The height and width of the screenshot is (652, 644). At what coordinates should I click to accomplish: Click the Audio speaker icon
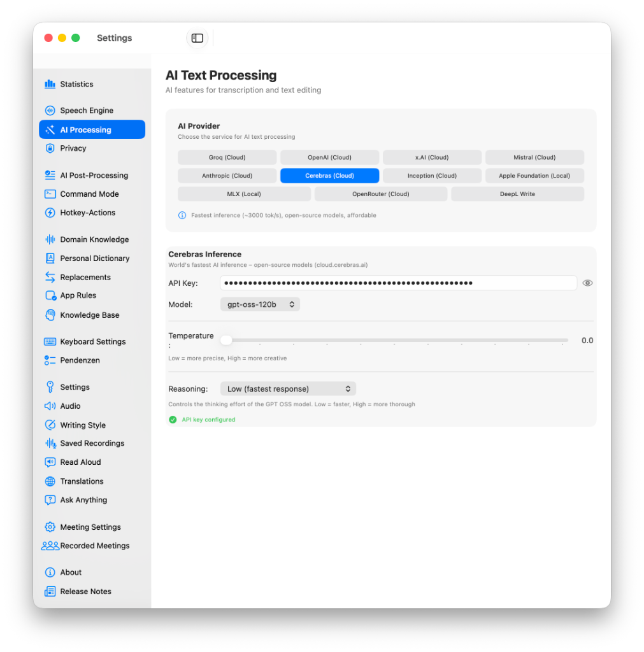[50, 406]
